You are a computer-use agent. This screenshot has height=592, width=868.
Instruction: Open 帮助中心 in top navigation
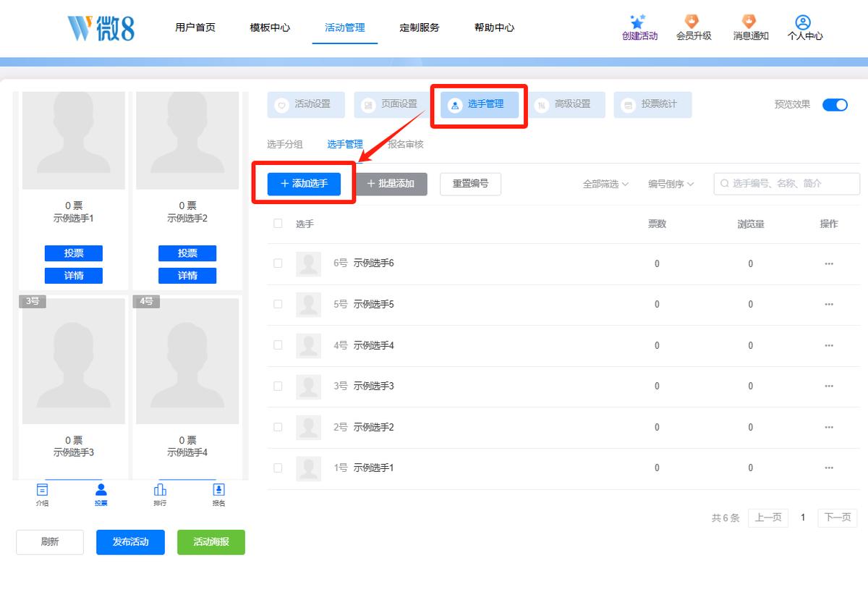point(495,28)
